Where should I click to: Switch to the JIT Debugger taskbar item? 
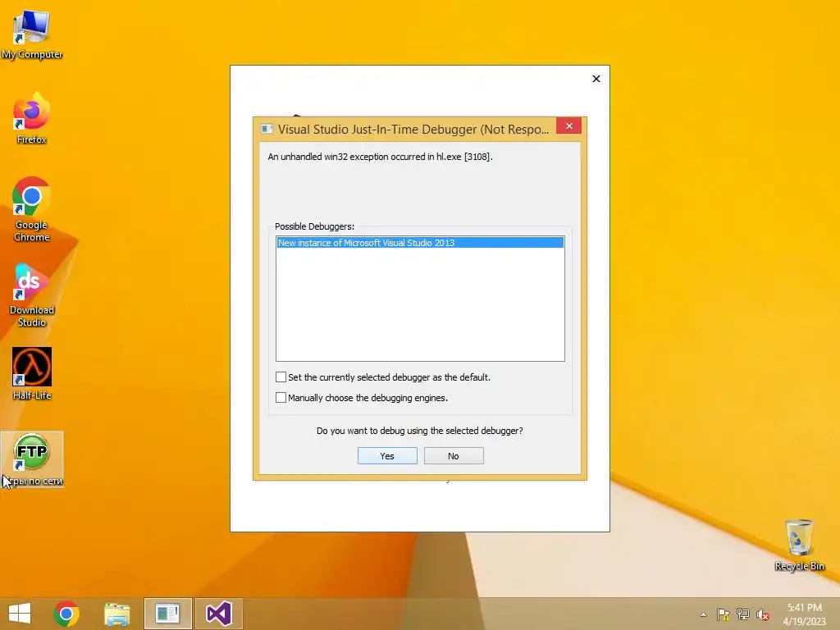click(x=167, y=614)
